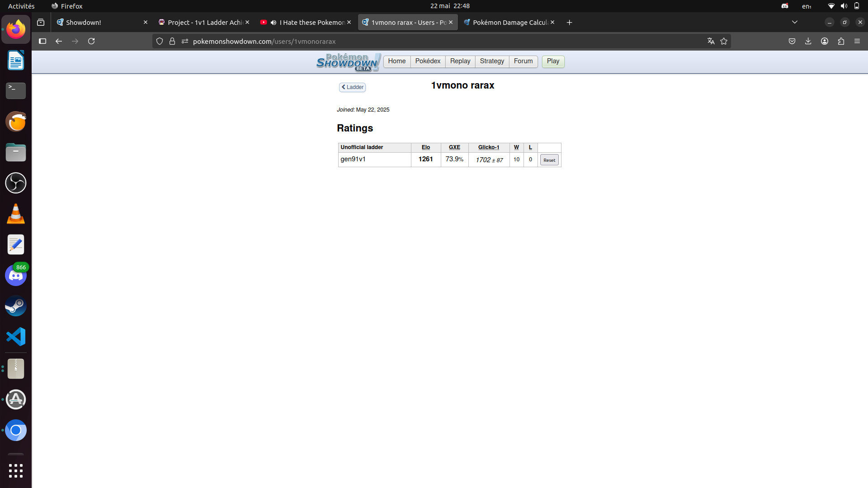The image size is (868, 488).
Task: Open the text editor dock icon
Action: pos(16,244)
